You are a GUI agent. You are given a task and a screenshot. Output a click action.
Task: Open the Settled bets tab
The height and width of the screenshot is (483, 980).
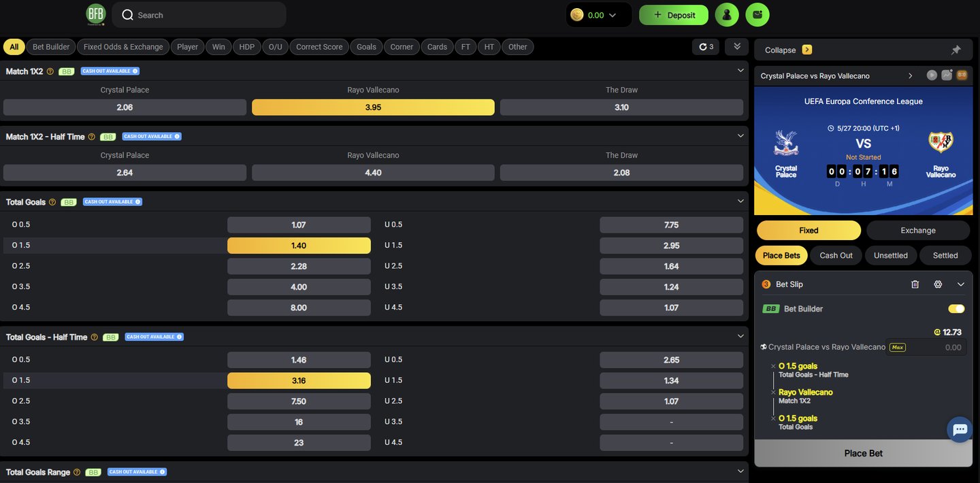945,256
